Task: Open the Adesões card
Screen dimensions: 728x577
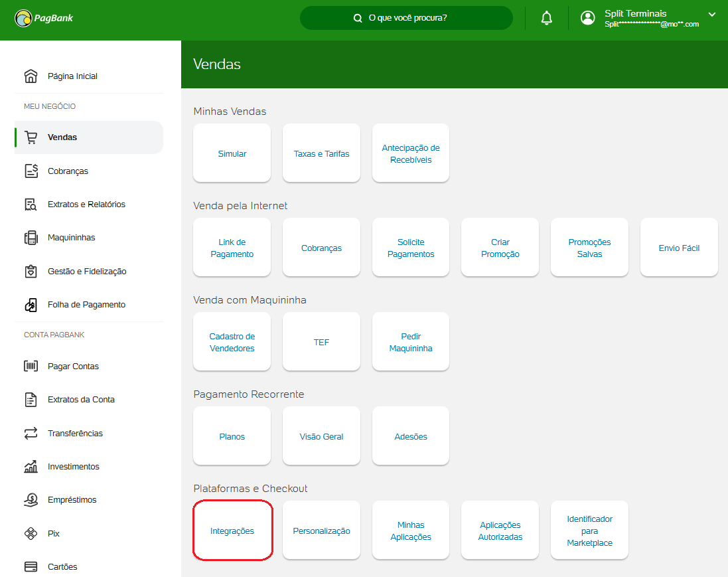Action: [x=410, y=436]
